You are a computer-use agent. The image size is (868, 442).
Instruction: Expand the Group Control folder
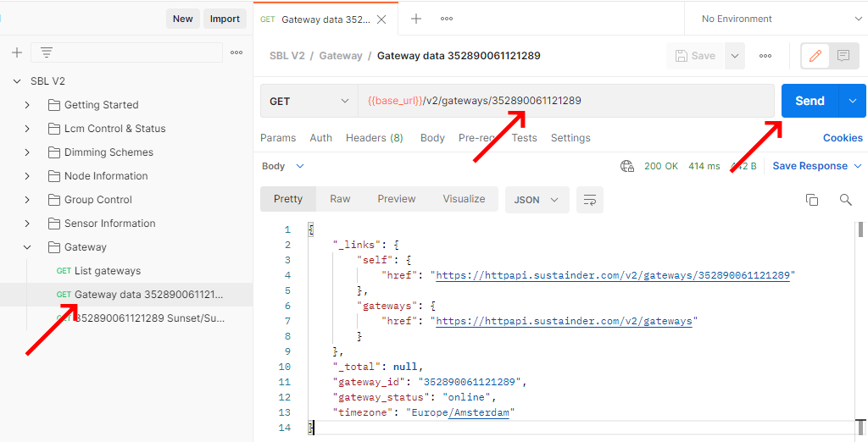tap(27, 200)
